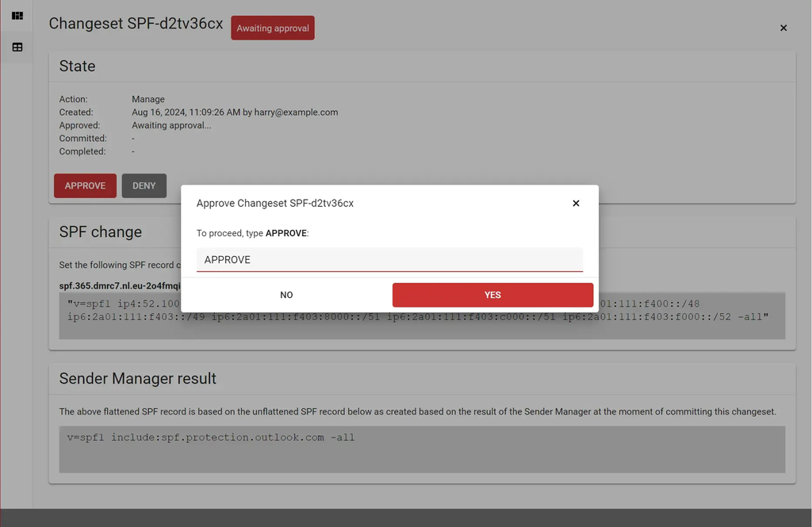Click the Sender Manager result heading
Image resolution: width=812 pixels, height=527 pixels.
137,379
